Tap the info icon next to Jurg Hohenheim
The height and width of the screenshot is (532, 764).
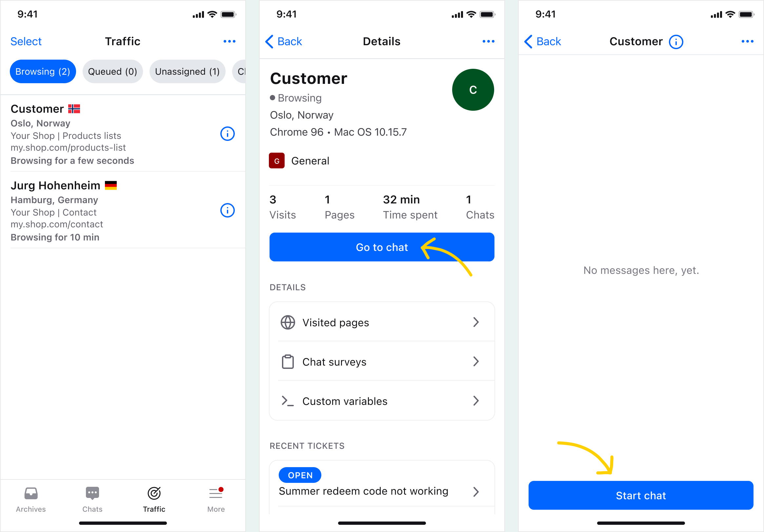point(228,211)
